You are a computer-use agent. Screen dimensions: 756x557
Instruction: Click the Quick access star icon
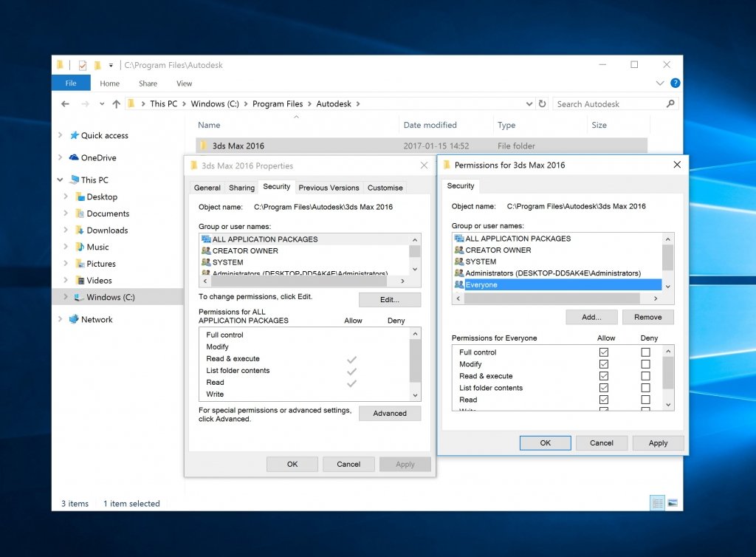tap(75, 135)
